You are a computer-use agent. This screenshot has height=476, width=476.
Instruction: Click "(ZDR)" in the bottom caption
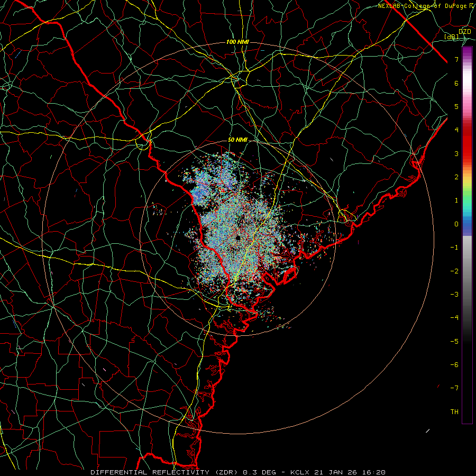pyautogui.click(x=226, y=472)
